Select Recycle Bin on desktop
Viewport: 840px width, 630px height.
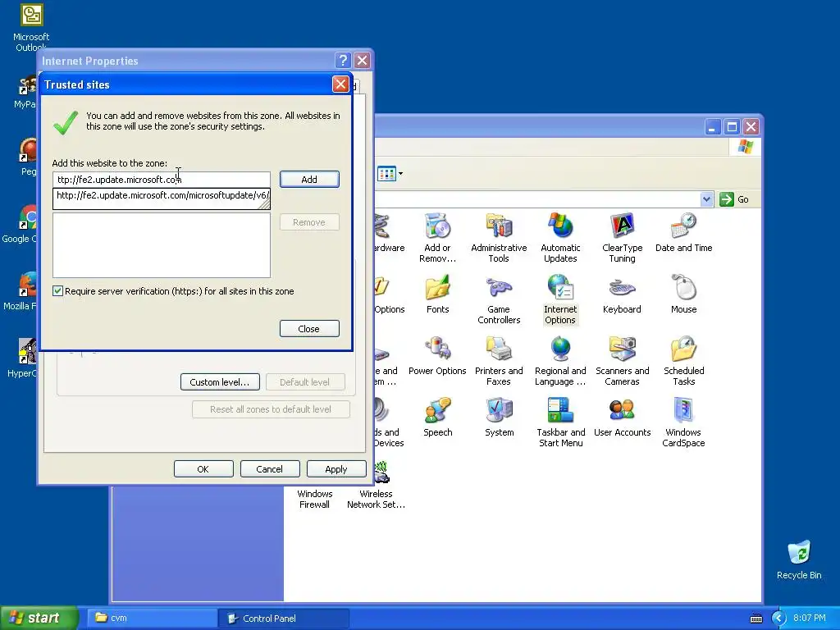[799, 559]
